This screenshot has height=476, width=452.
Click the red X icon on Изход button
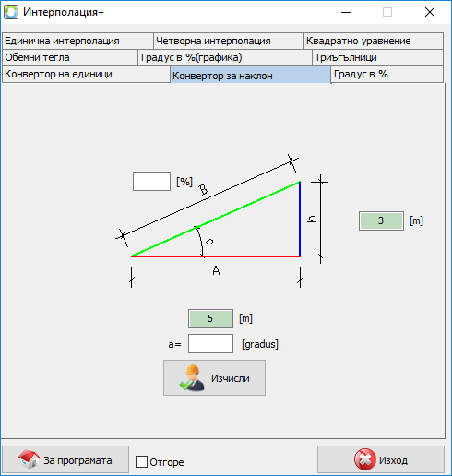(x=364, y=459)
